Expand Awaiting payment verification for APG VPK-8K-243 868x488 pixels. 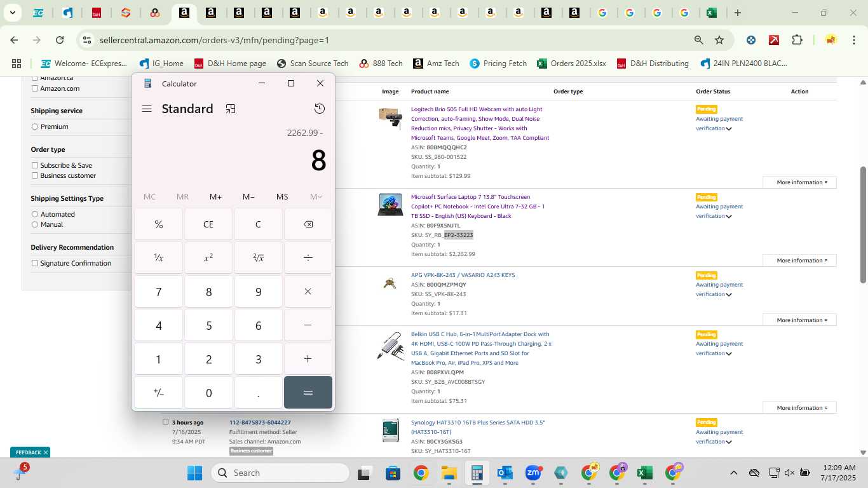tap(729, 295)
